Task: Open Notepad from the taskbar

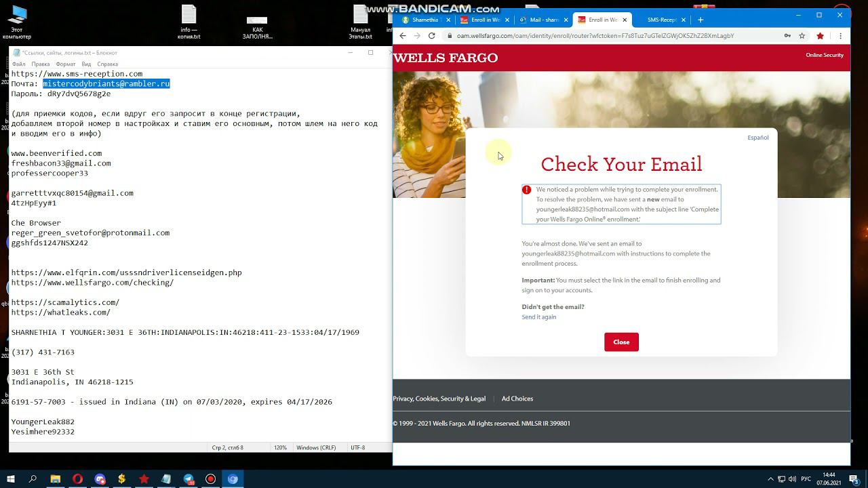Action: pos(166,479)
